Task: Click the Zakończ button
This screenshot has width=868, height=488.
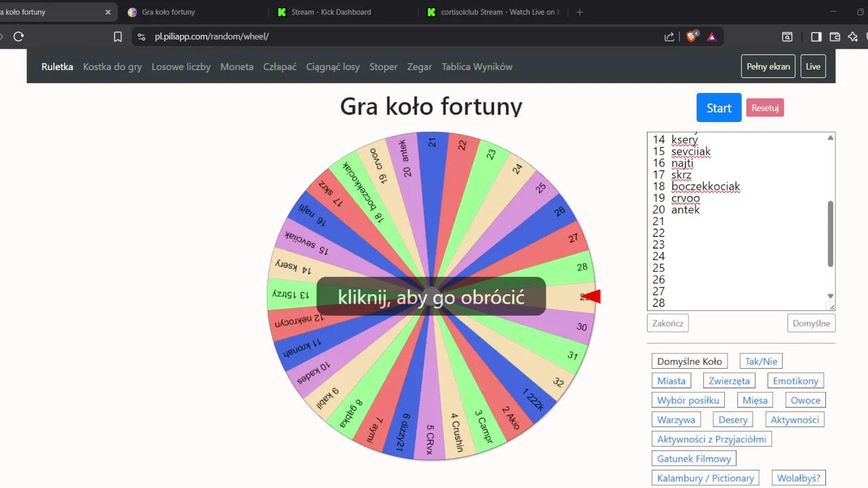Action: coord(668,323)
